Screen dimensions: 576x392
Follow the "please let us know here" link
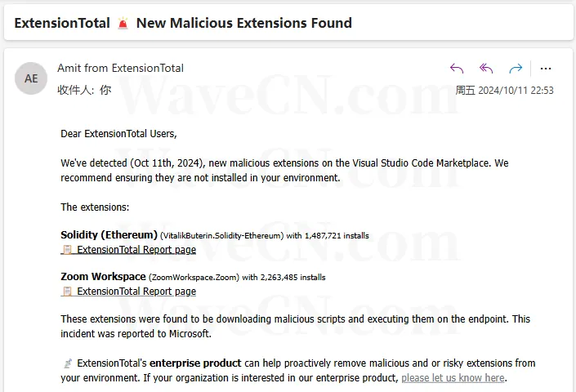453,377
